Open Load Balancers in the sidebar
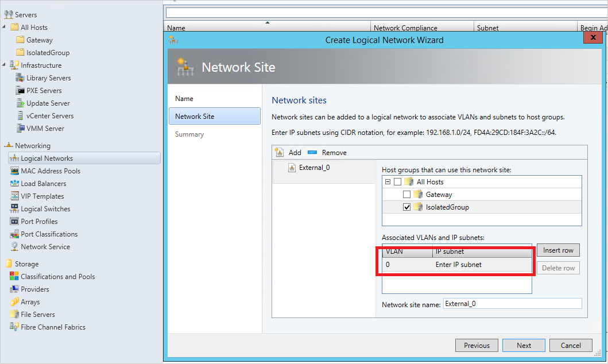Image resolution: width=608 pixels, height=364 pixels. (44, 183)
